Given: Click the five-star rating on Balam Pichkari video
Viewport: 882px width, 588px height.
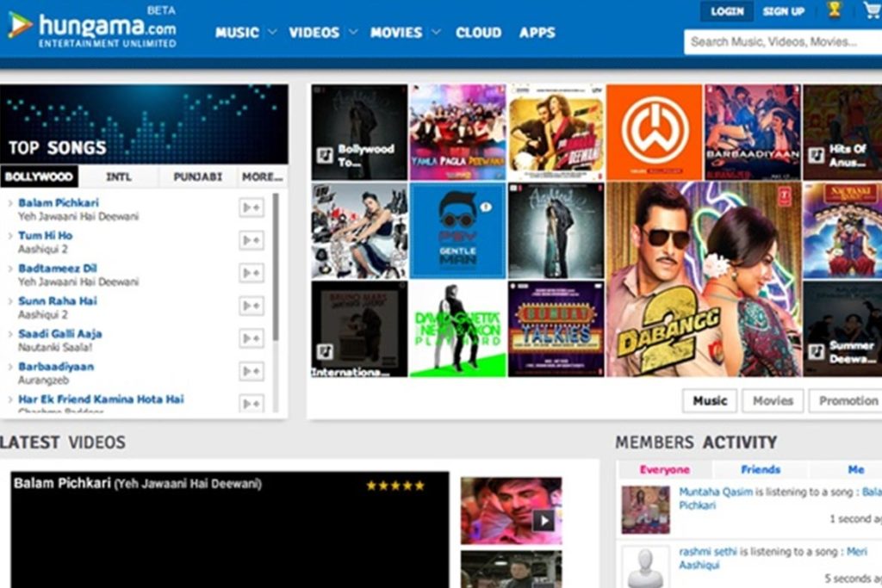Looking at the screenshot, I should pyautogui.click(x=395, y=486).
